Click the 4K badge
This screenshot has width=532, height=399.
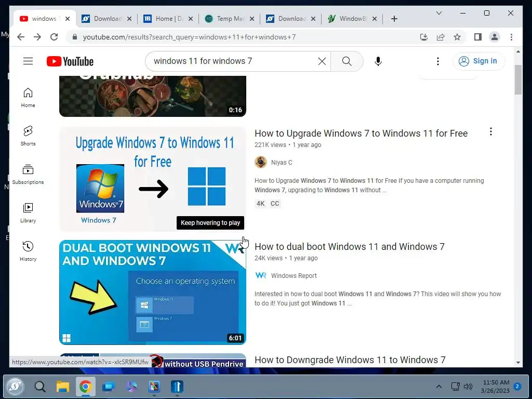click(261, 204)
